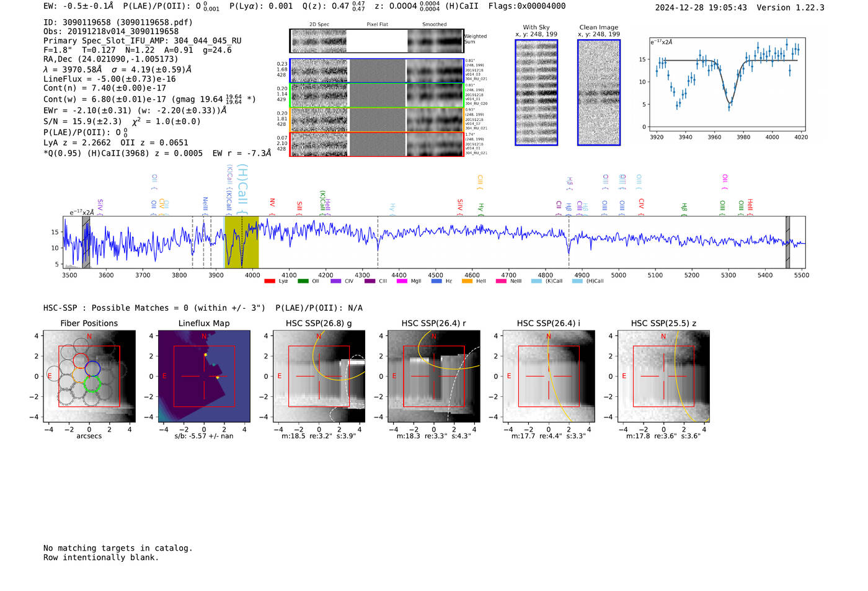The height and width of the screenshot is (591, 868).
Task: Click the m:18.5 re:3.2" s:3.9" caption
Action: (x=319, y=436)
